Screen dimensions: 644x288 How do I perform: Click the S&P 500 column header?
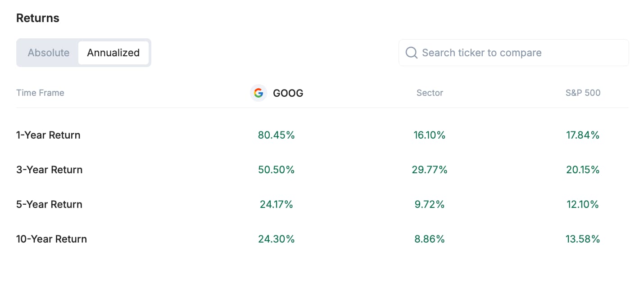[x=583, y=93]
